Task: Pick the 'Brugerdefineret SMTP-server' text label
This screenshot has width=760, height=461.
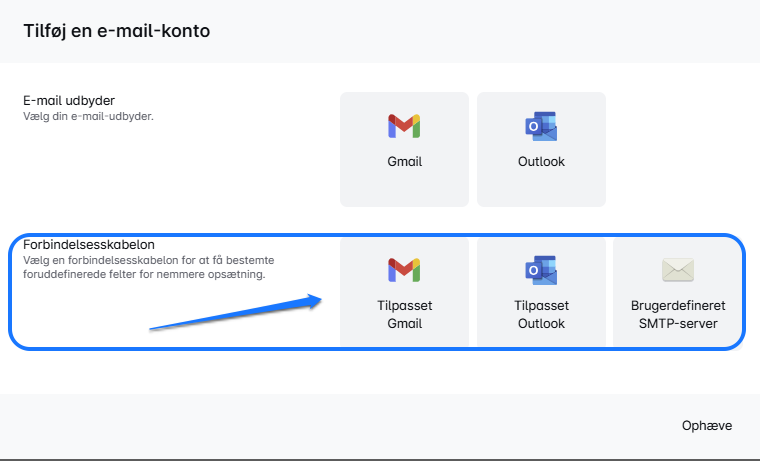Action: 677,315
